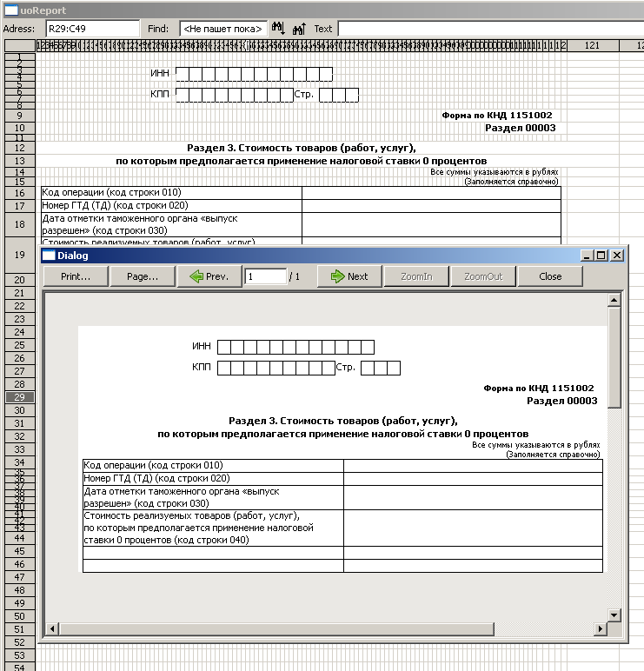Viewport: 644px width, 671px height.
Task: Click the find previous binoculars icon
Action: (298, 29)
